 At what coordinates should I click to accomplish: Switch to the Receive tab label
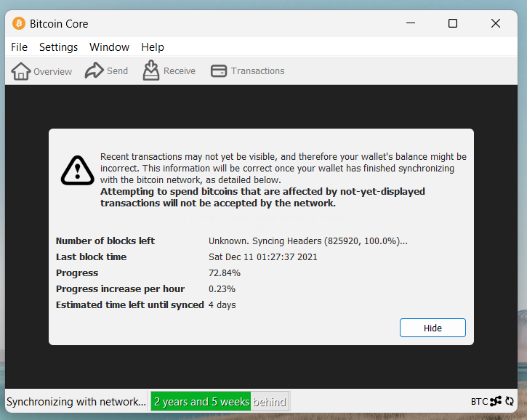tap(180, 71)
